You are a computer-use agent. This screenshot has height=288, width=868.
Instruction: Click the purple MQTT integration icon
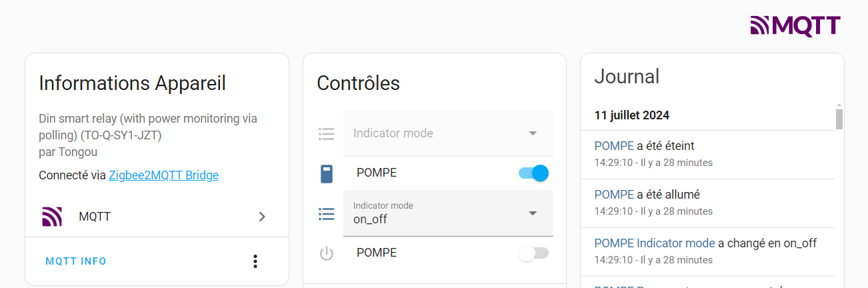point(52,217)
